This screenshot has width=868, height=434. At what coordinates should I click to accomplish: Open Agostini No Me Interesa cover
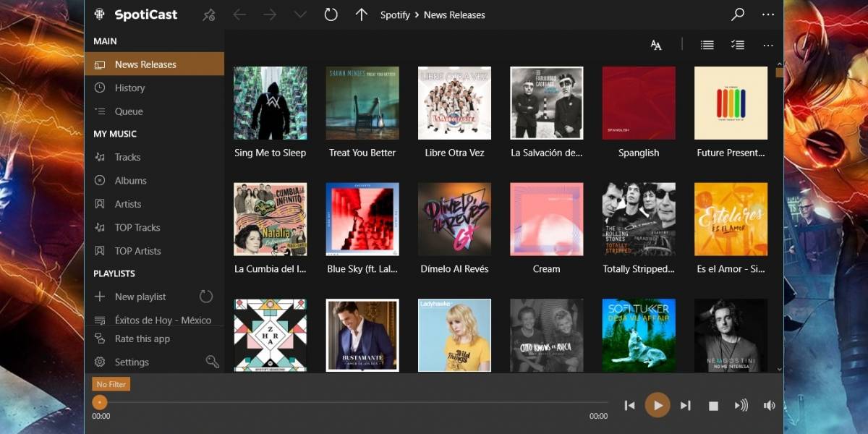click(731, 336)
